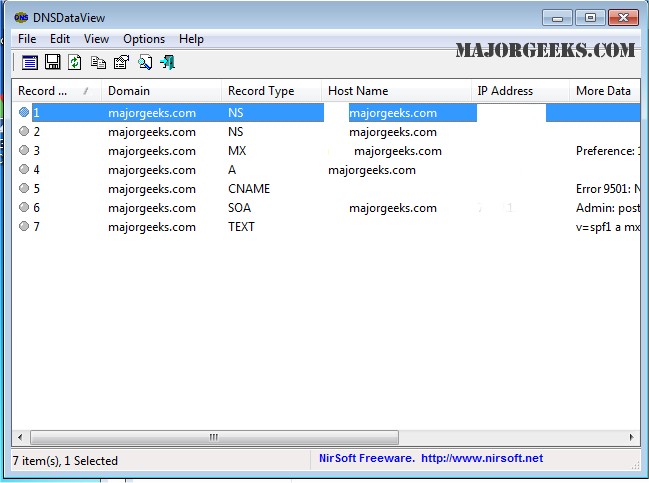This screenshot has width=649, height=483.
Task: Open the File menu
Action: point(27,39)
